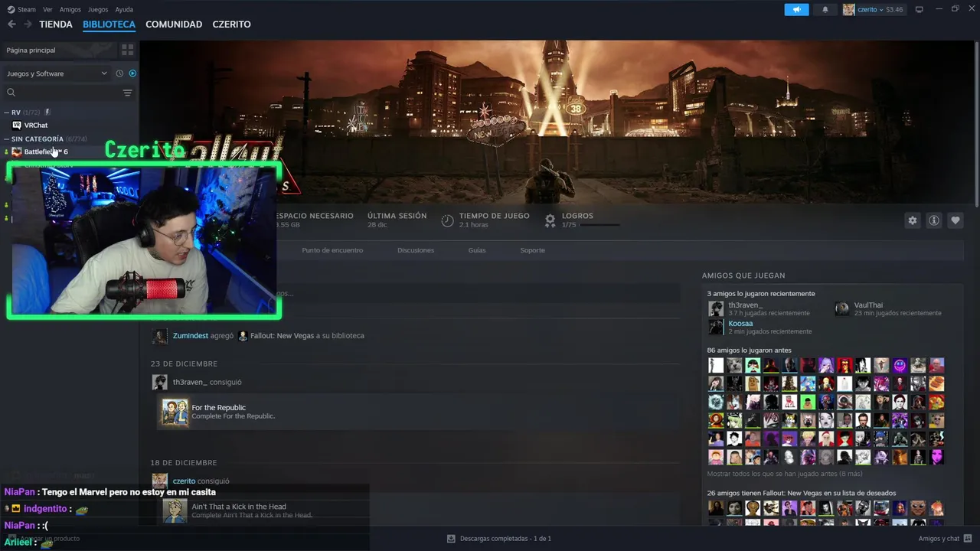Viewport: 980px width, 551px height.
Task: Go back with the left arrow
Action: [11, 24]
